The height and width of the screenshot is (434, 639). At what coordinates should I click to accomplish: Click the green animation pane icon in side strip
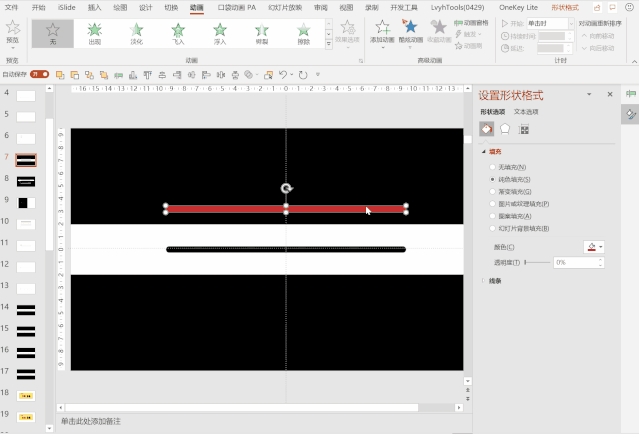(631, 94)
